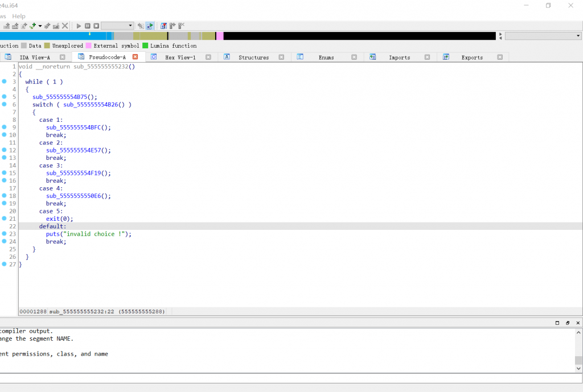Click the second toolbar icon in the row

tap(15, 26)
